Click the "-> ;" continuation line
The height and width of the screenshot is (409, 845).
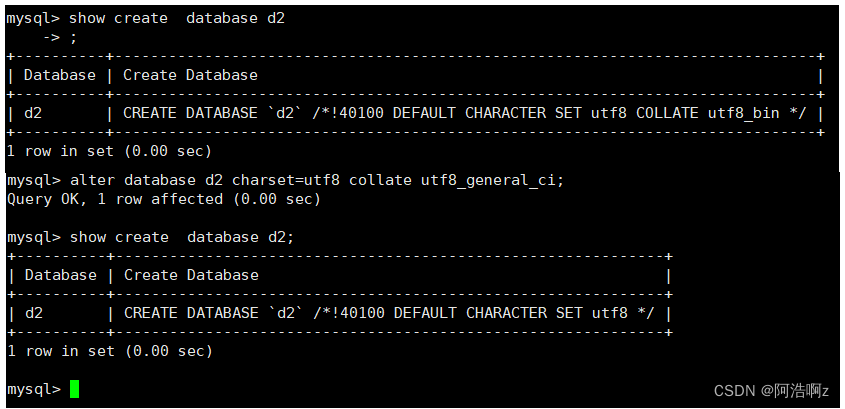pyautogui.click(x=59, y=37)
